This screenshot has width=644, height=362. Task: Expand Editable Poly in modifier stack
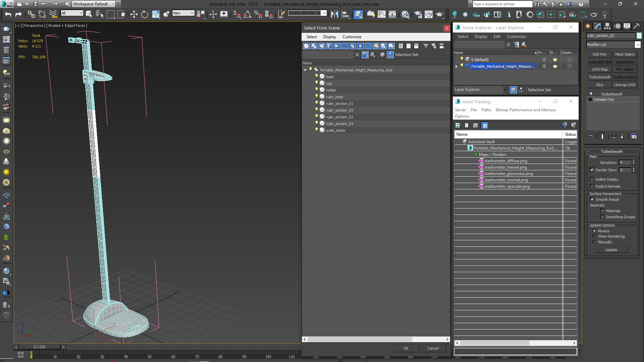590,100
